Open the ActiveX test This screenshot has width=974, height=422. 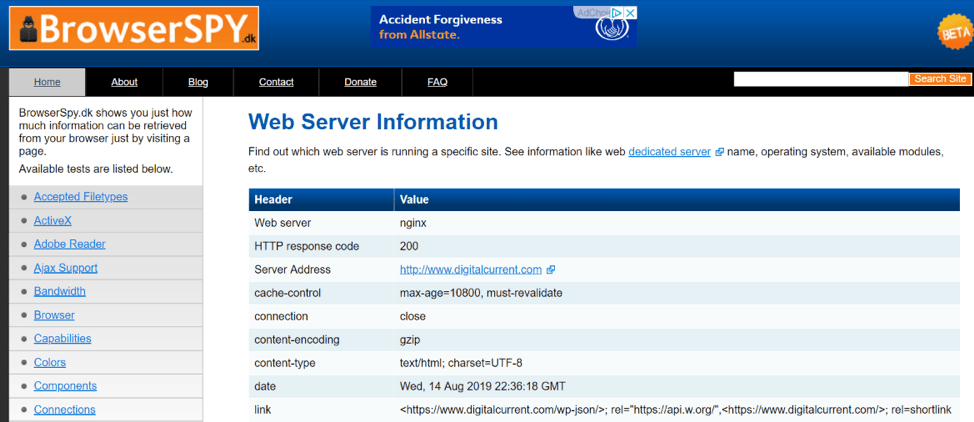pos(53,221)
